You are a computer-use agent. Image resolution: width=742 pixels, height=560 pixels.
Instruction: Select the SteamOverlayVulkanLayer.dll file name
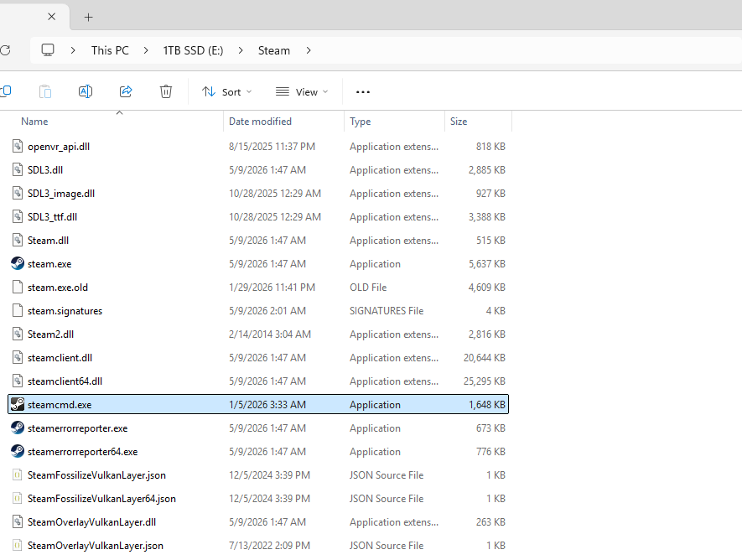(91, 522)
